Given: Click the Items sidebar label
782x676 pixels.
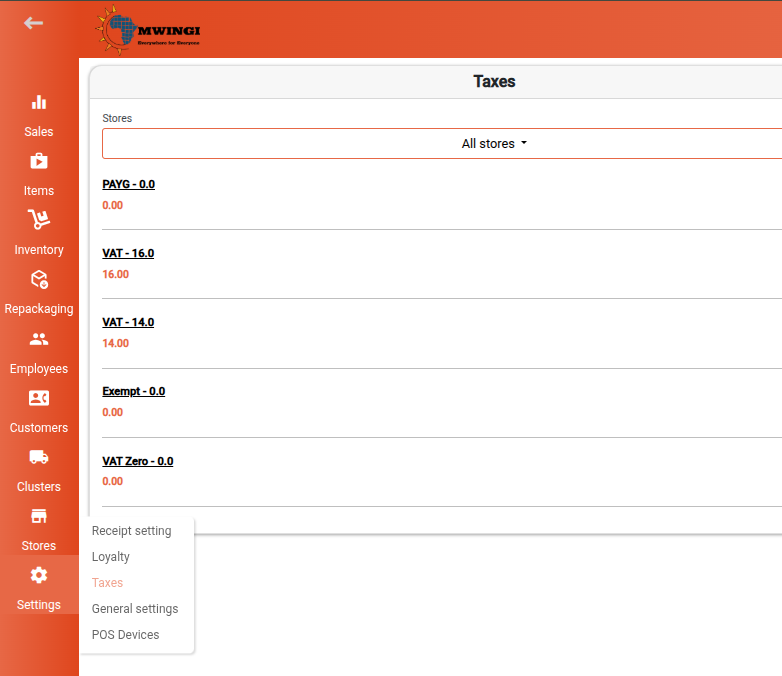Looking at the screenshot, I should pyautogui.click(x=39, y=191).
